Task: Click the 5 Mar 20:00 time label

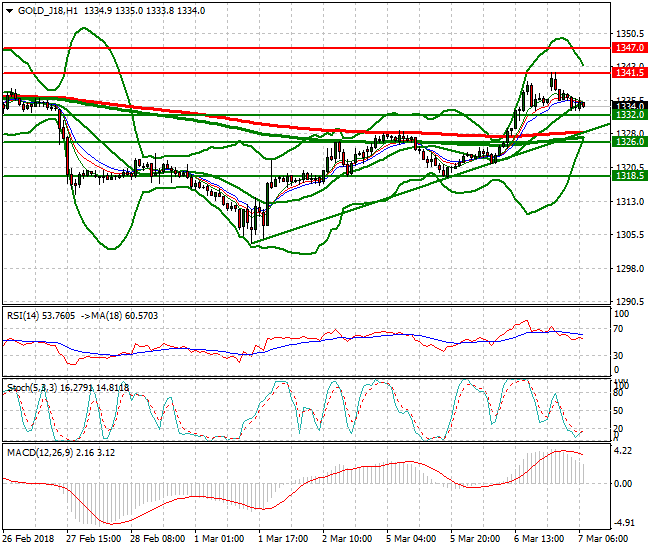Action: (x=475, y=539)
